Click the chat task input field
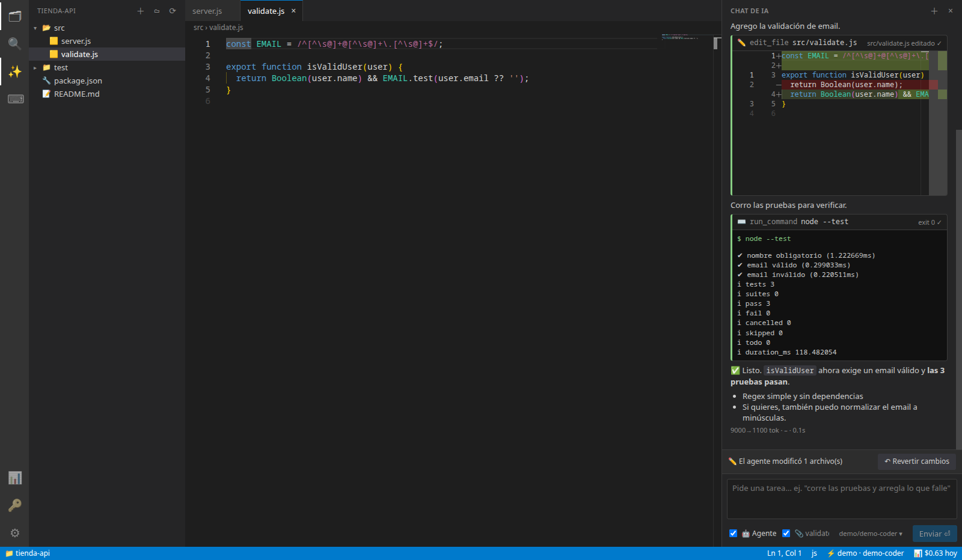 pyautogui.click(x=842, y=499)
